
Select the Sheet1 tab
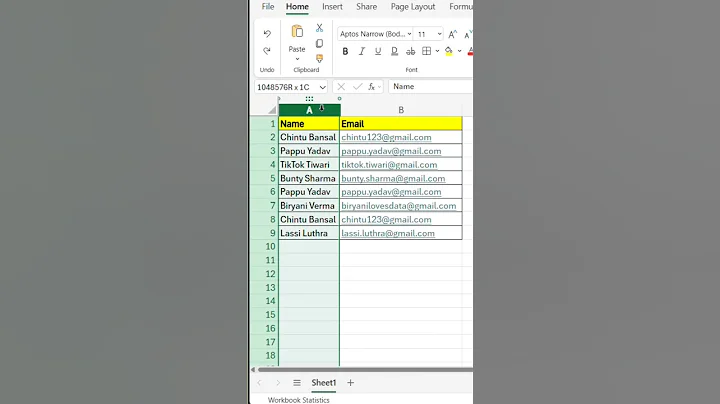point(324,382)
